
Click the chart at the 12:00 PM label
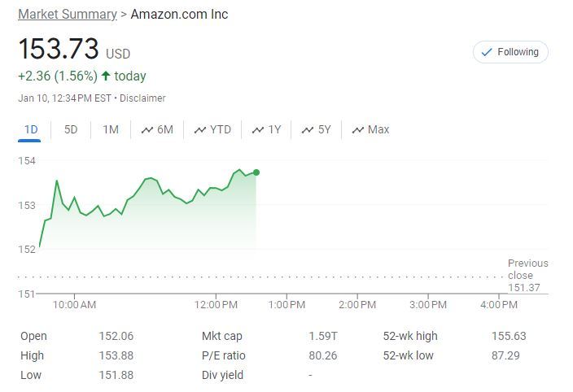click(x=217, y=305)
